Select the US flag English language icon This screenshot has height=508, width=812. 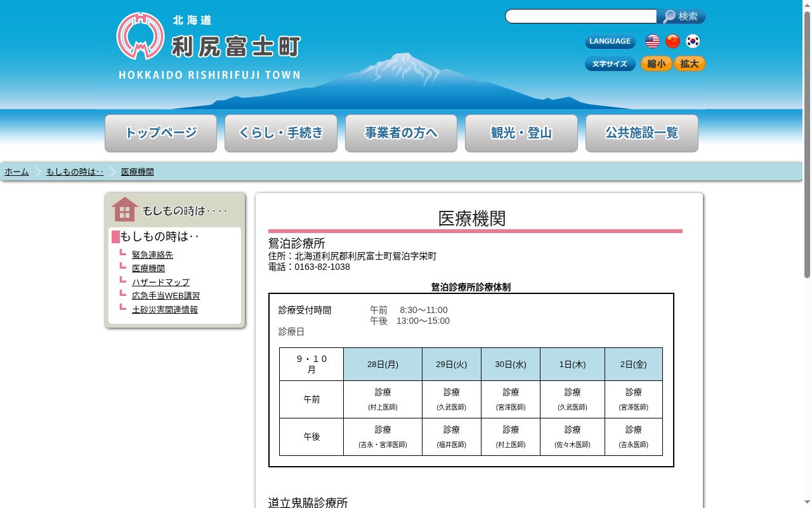[x=652, y=41]
